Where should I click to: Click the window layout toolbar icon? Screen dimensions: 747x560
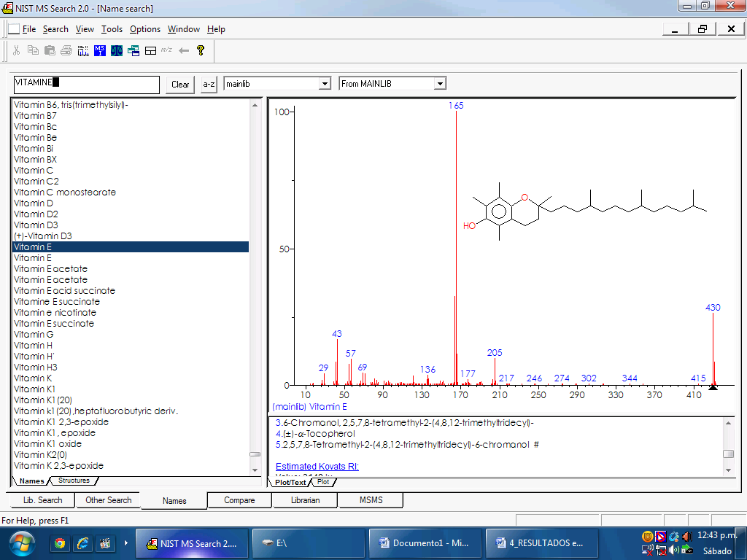coord(150,50)
